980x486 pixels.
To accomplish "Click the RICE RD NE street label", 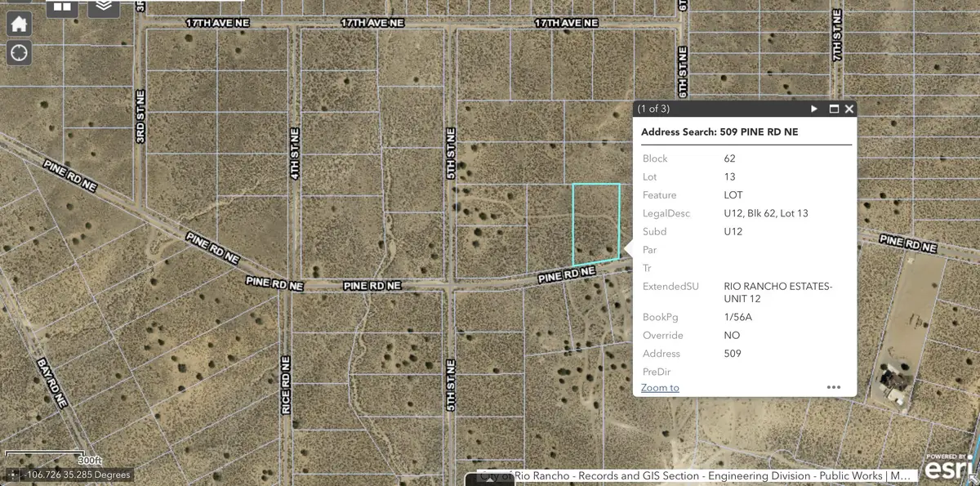I will tap(286, 385).
